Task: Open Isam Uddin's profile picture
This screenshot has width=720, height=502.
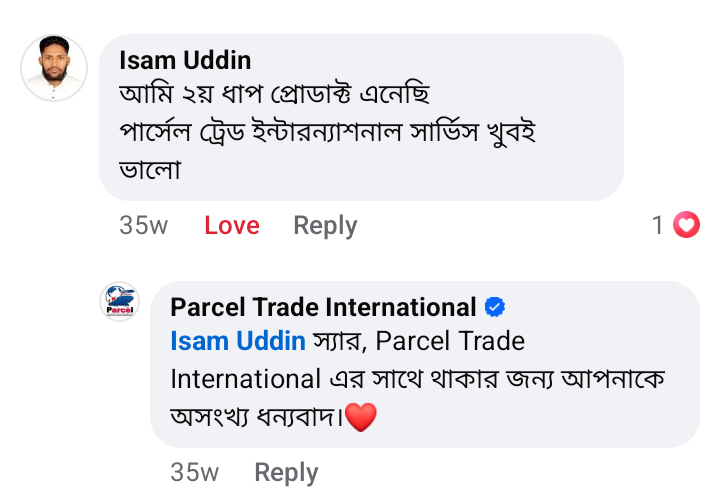Action: pos(53,67)
